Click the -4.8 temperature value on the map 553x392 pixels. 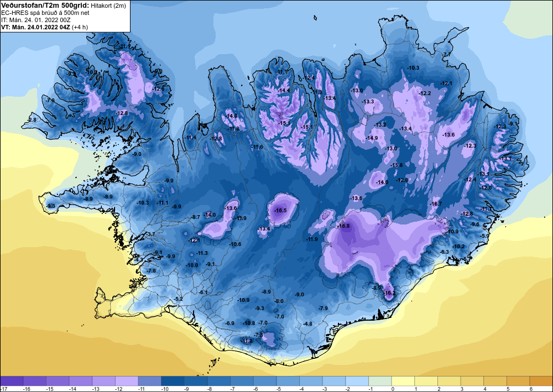(307, 324)
